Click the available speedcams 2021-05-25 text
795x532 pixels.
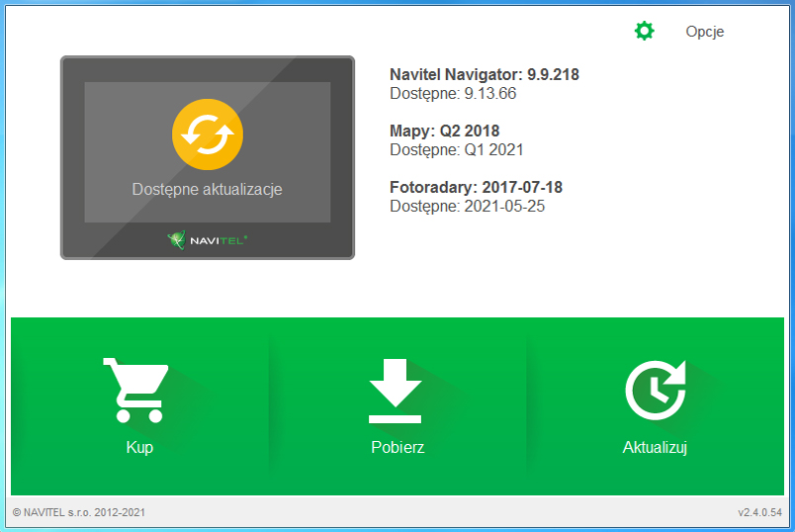point(468,207)
